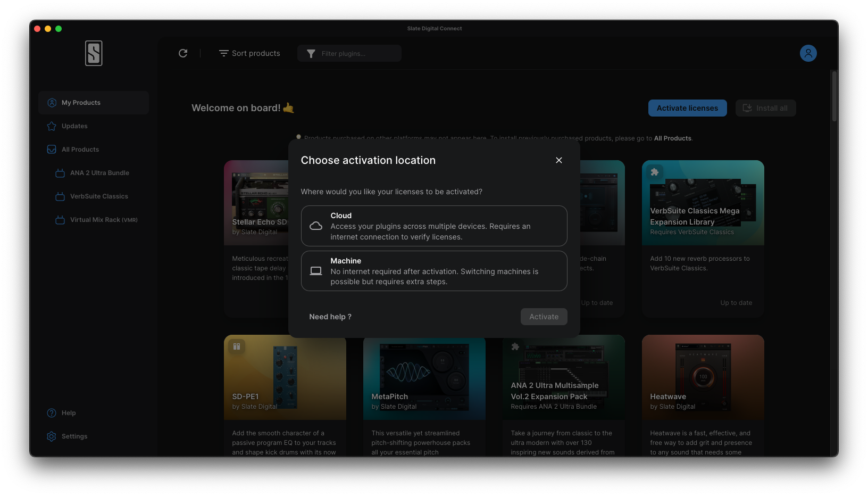Image resolution: width=868 pixels, height=496 pixels.
Task: Click "Up to date" under VerbSuite Mega Expansion
Action: point(736,303)
